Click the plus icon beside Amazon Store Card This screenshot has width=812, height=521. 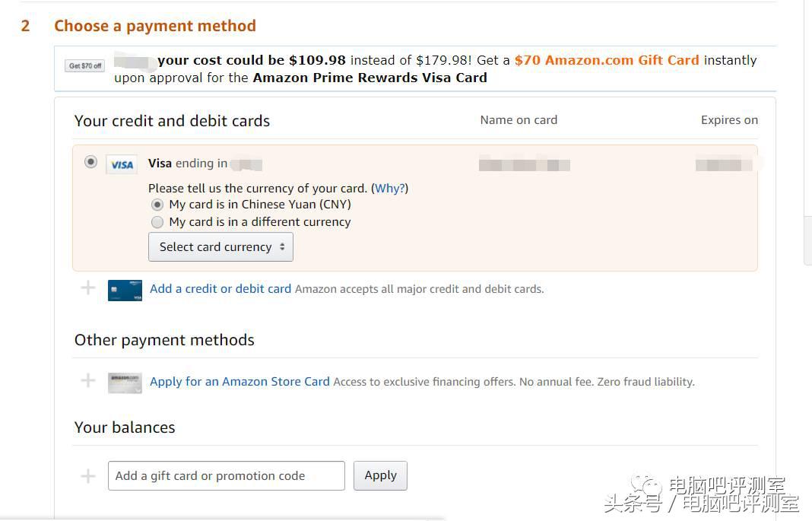pyautogui.click(x=88, y=381)
